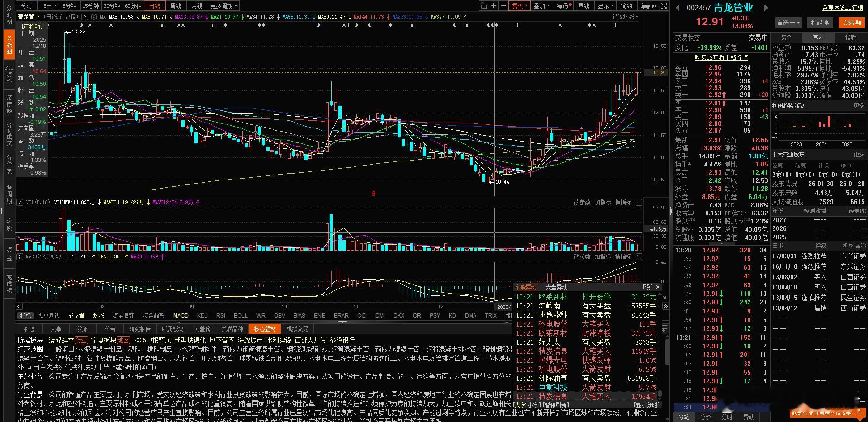868x422 pixels.
Task: Close the 个股异动 popup panel
Action: [658, 287]
